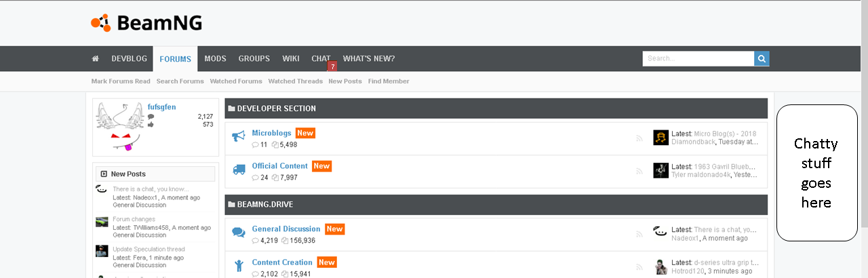Open the Microblogs forum
Screen dimensions: 868x278
[272, 133]
